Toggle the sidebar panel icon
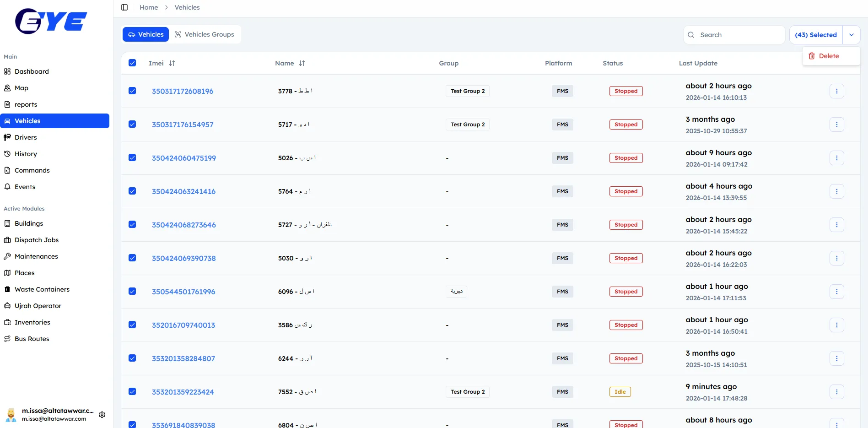The image size is (868, 428). click(124, 7)
